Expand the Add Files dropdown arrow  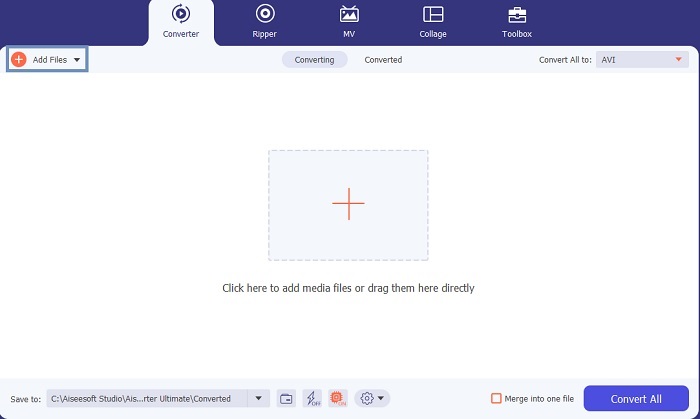[77, 60]
